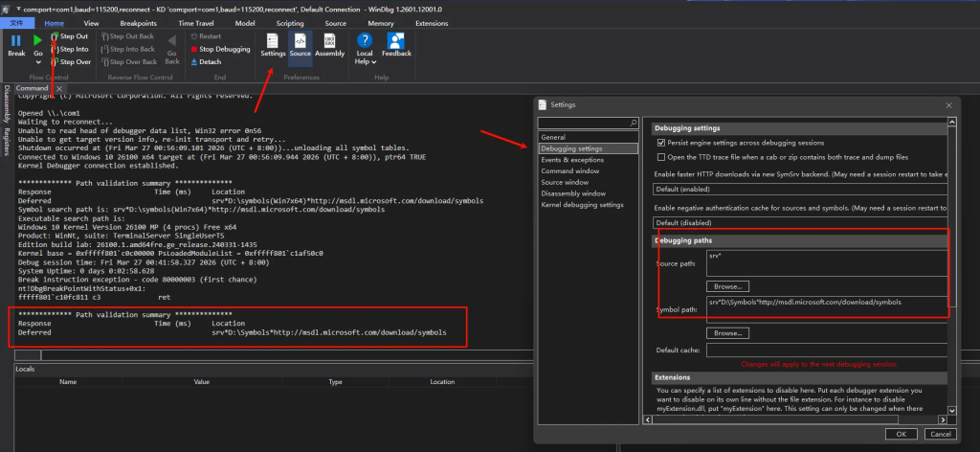Click the Settings horizontal scrollbar right arrow
Screen dimensions: 980x452
click(x=944, y=419)
